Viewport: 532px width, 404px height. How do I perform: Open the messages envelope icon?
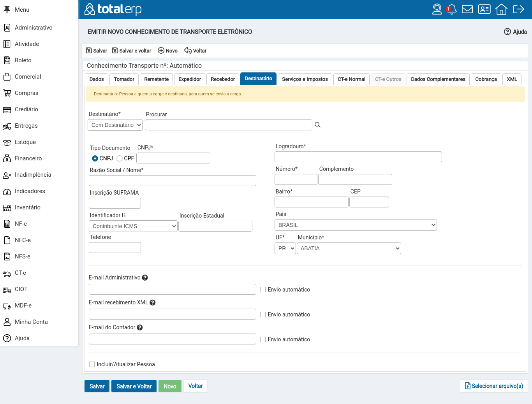pos(467,9)
